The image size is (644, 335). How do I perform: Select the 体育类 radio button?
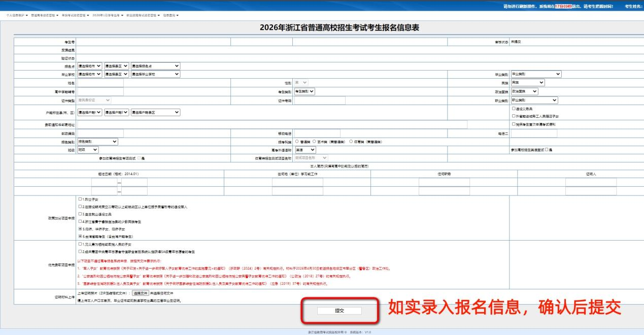(351, 142)
